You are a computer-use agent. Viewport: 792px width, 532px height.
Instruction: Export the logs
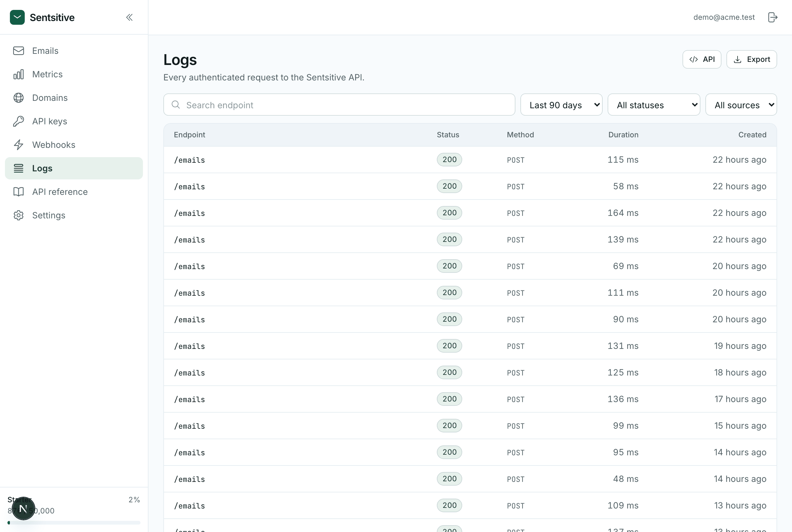click(751, 59)
